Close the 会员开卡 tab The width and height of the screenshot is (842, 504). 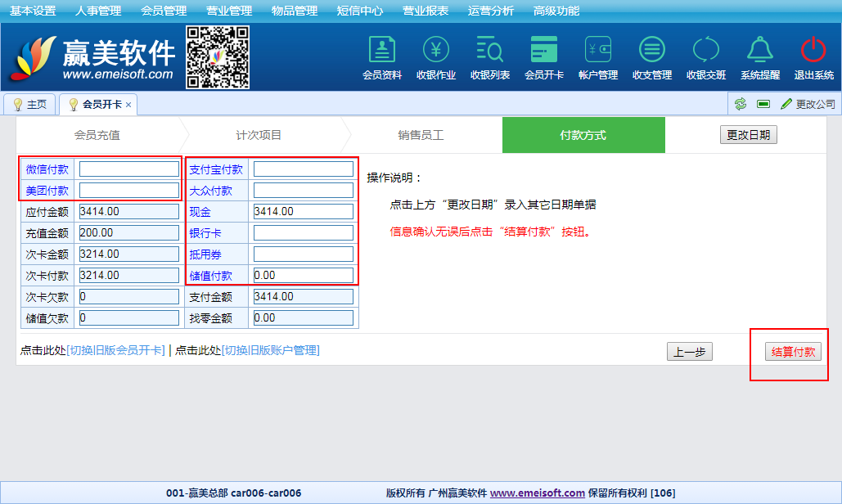click(x=128, y=105)
